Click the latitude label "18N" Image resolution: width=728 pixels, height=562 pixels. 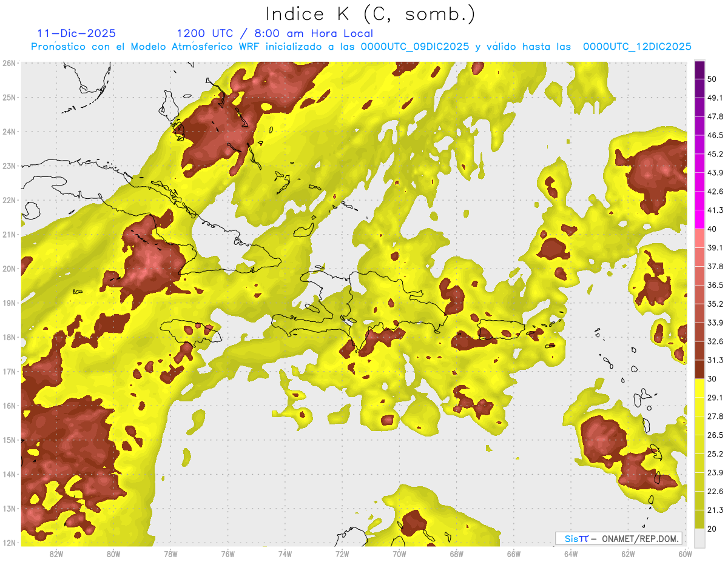coord(9,337)
